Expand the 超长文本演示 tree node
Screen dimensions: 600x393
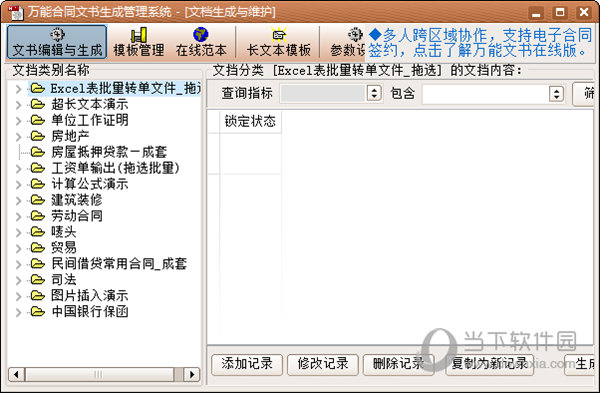[x=18, y=105]
